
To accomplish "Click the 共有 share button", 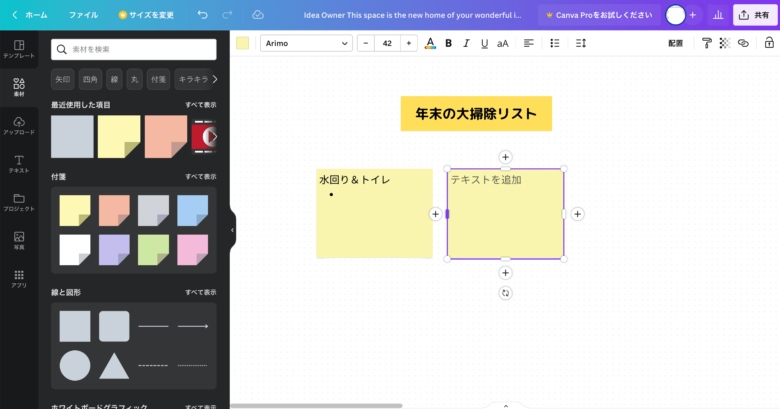I will [x=756, y=15].
